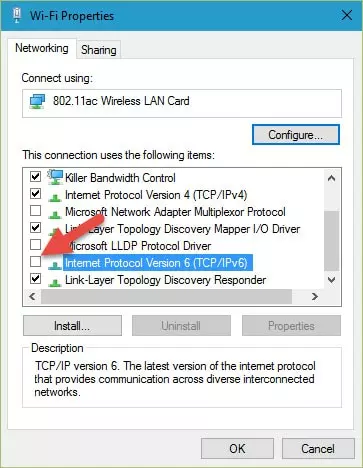Click the Properties button
The height and width of the screenshot is (468, 363).
coord(291,326)
